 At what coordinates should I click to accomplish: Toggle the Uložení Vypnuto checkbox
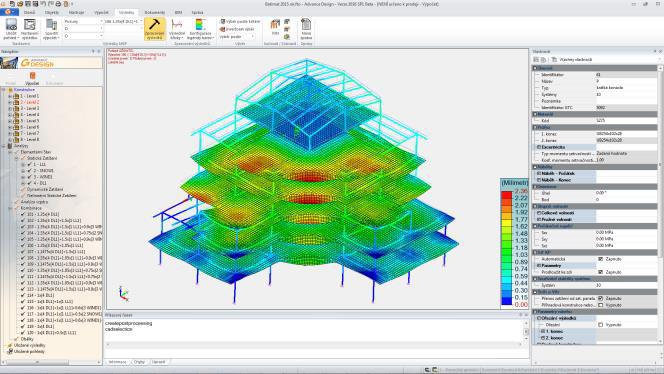600,324
